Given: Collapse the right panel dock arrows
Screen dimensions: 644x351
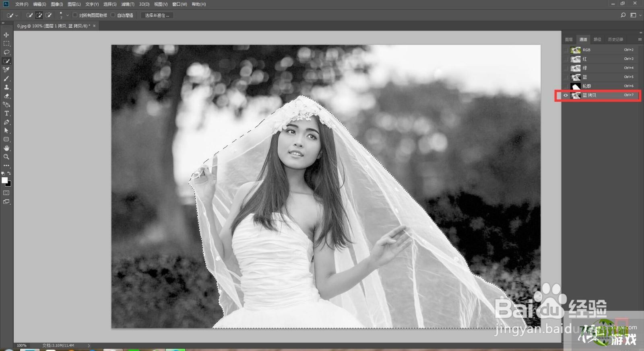Looking at the screenshot, I should (641, 33).
